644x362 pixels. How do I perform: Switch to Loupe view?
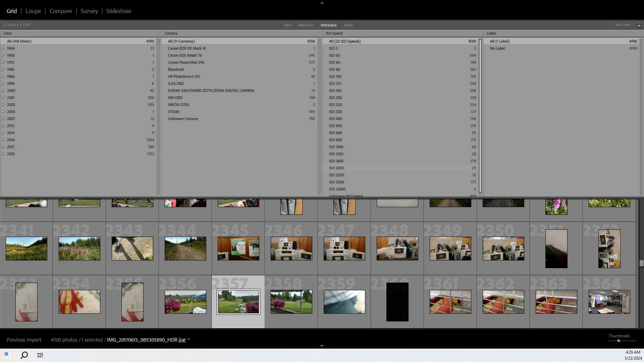[x=33, y=11]
